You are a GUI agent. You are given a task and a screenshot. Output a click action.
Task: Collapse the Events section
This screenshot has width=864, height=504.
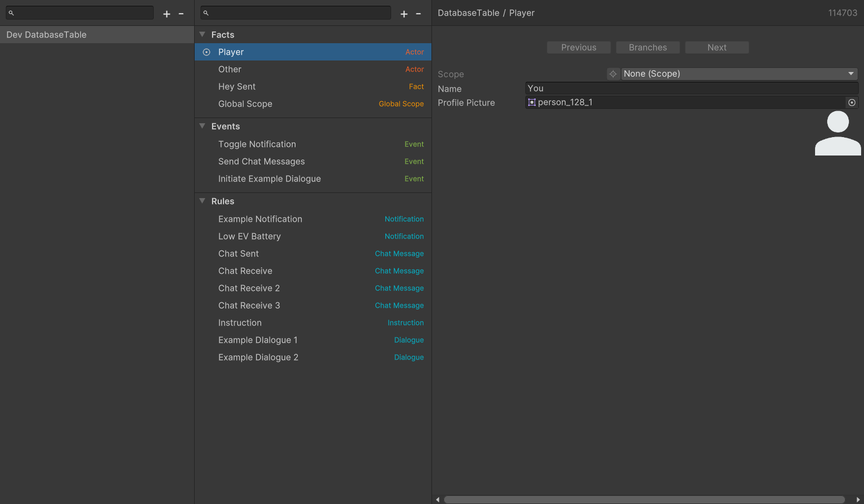point(202,126)
